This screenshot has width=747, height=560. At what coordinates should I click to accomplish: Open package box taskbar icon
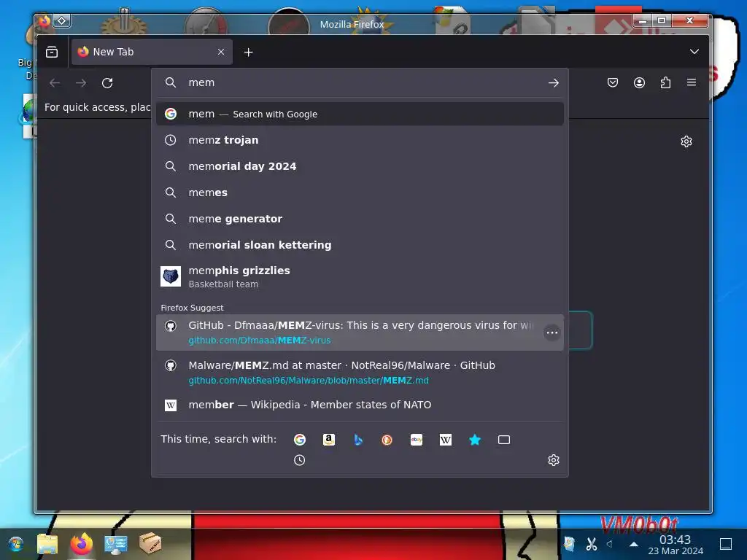150,542
